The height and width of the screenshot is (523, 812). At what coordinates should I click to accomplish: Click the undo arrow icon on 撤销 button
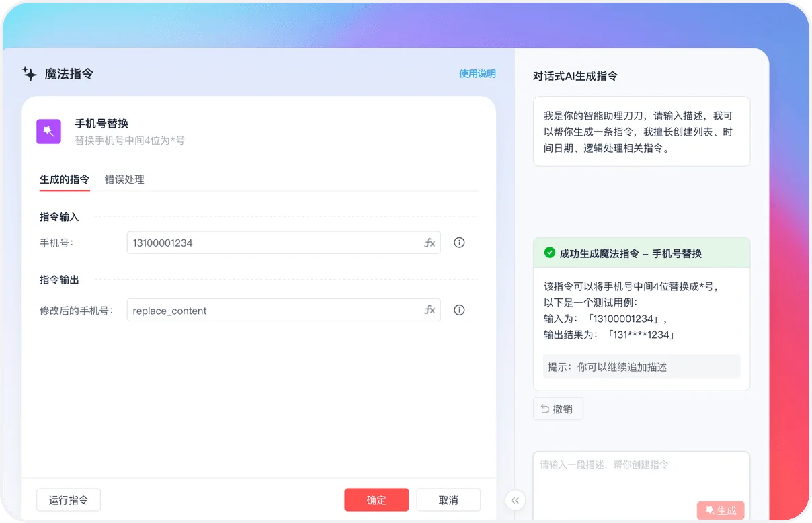tap(544, 409)
